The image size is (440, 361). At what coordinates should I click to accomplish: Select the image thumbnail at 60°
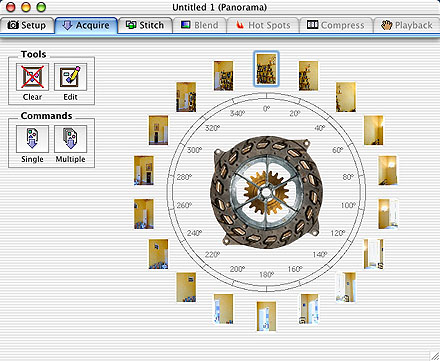(373, 130)
